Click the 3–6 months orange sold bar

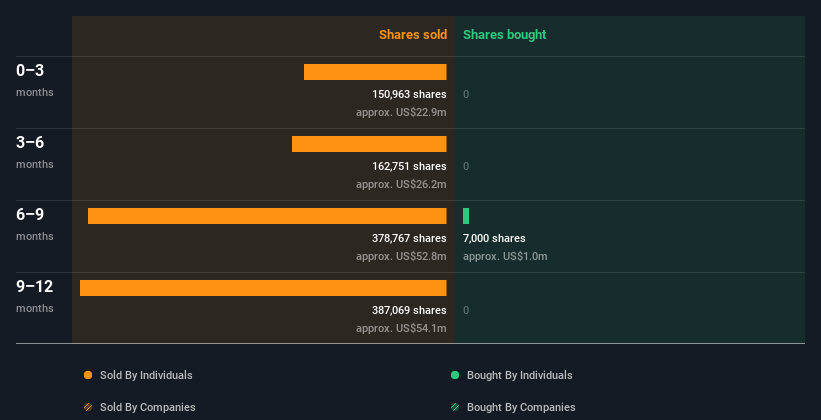[x=369, y=144]
